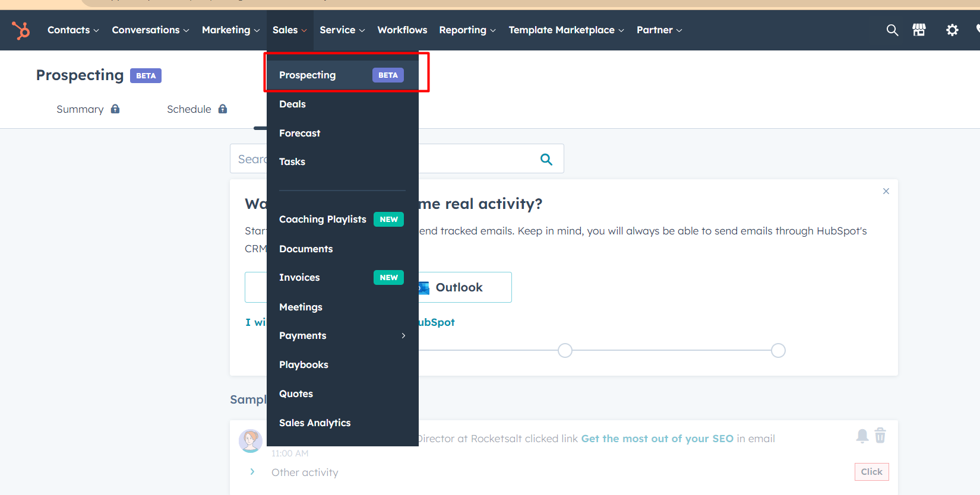Click the Click label button
Viewport: 980px width, 495px height.
(x=872, y=472)
